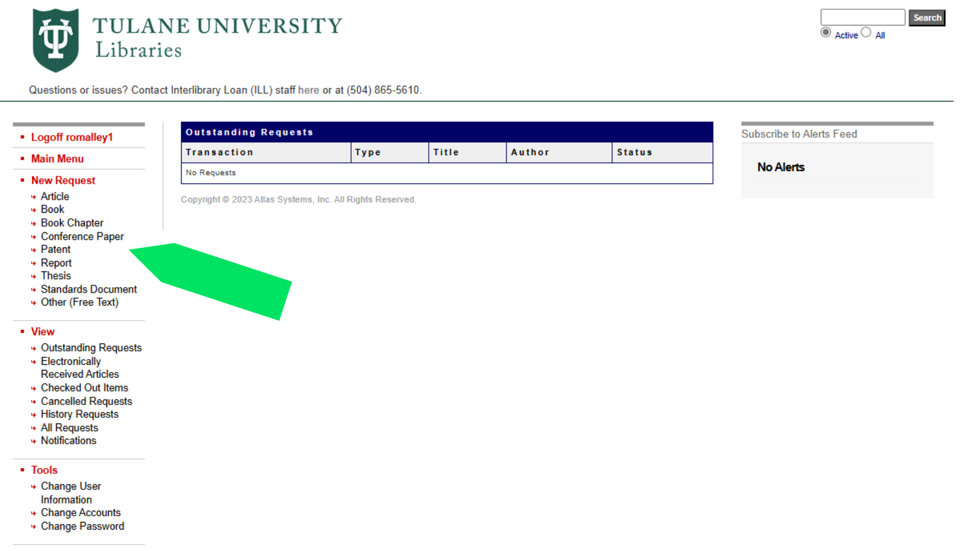Start a new Article request
Image resolution: width=980 pixels, height=551 pixels.
(x=55, y=196)
